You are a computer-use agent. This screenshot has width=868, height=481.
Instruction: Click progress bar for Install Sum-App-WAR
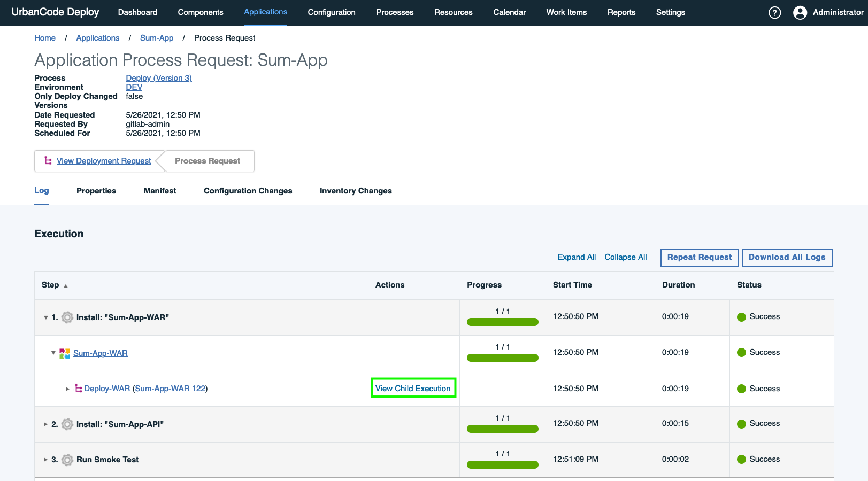(503, 322)
